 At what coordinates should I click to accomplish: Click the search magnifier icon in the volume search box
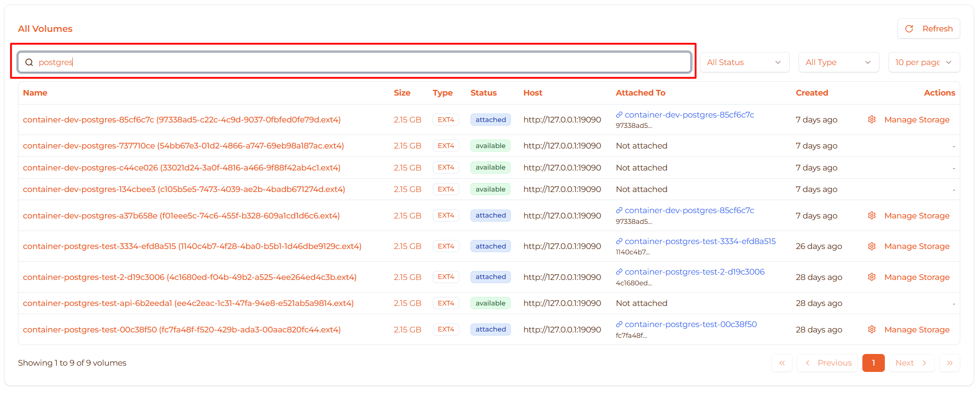pyautogui.click(x=29, y=62)
